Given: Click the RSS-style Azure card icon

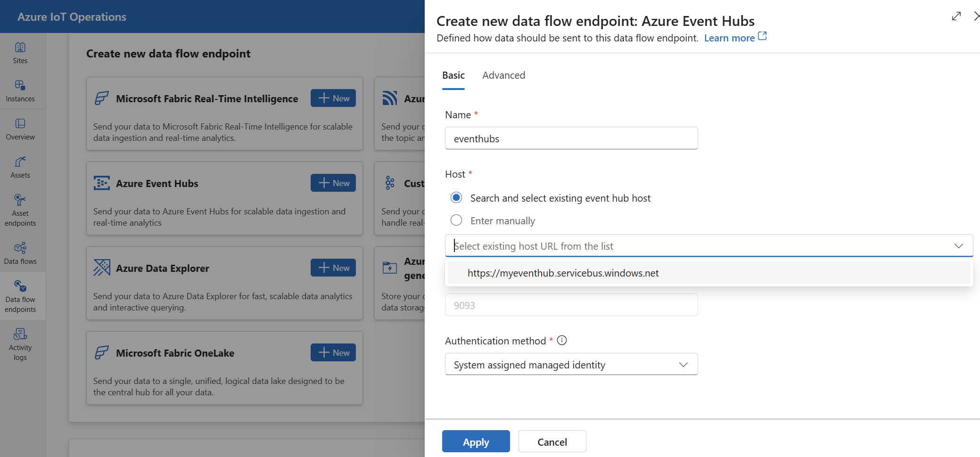Looking at the screenshot, I should click(390, 98).
